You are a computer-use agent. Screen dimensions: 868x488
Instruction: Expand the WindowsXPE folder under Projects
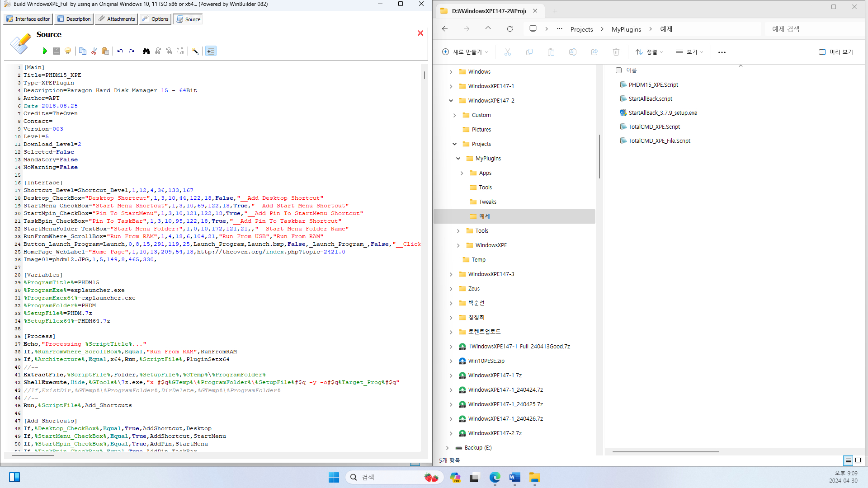point(458,245)
